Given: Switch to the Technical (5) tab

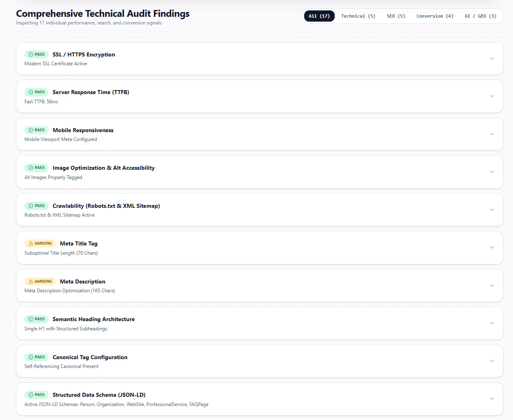Looking at the screenshot, I should pyautogui.click(x=358, y=16).
